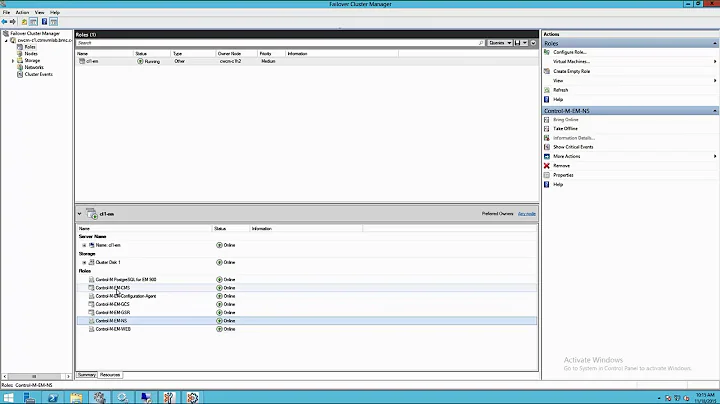Click the Control-M-EM-WEB Online status icon

pos(219,329)
